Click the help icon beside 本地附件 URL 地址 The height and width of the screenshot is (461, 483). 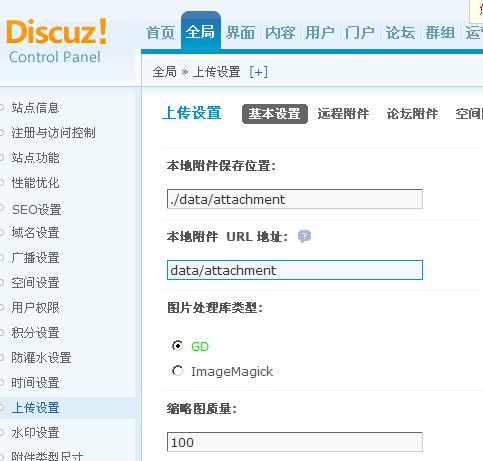tap(304, 236)
